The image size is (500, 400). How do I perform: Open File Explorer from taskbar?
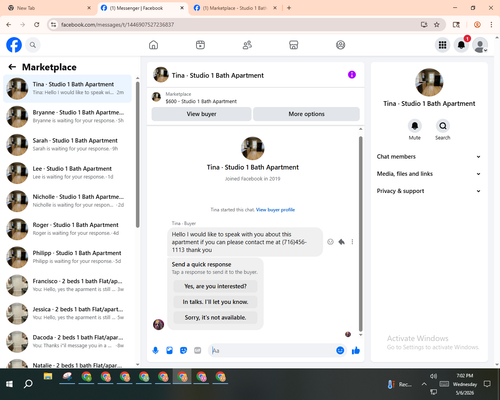(48, 377)
